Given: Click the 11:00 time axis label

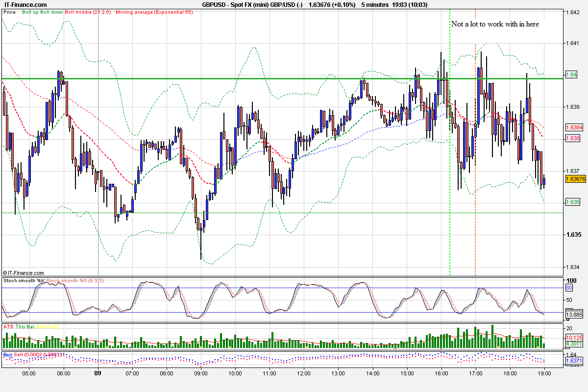Looking at the screenshot, I should coord(269,373).
